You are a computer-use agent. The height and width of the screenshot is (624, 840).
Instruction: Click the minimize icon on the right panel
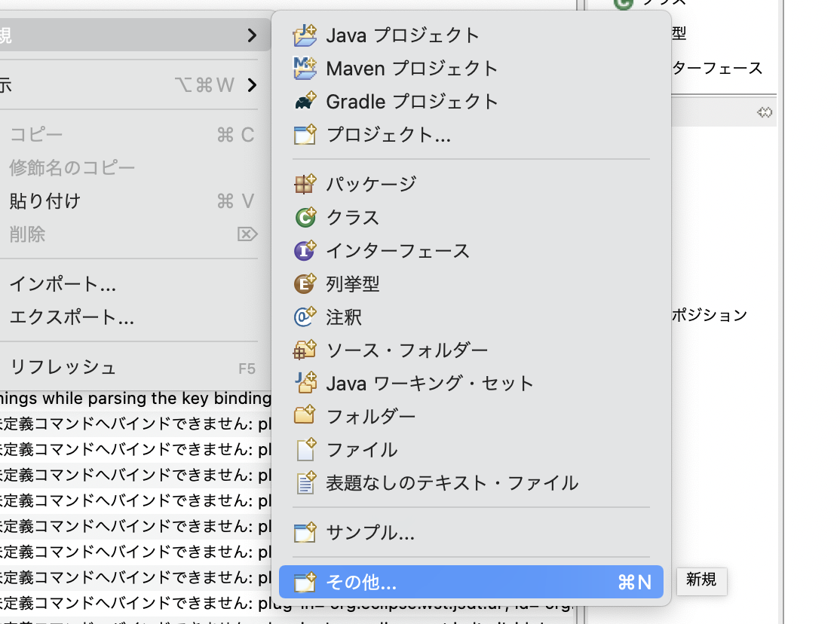coord(766,112)
